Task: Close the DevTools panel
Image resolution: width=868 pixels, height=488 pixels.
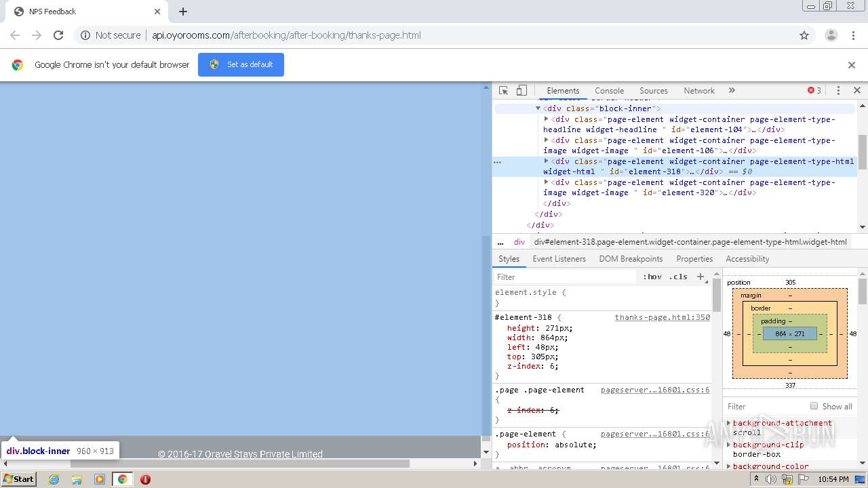Action: pyautogui.click(x=856, y=90)
